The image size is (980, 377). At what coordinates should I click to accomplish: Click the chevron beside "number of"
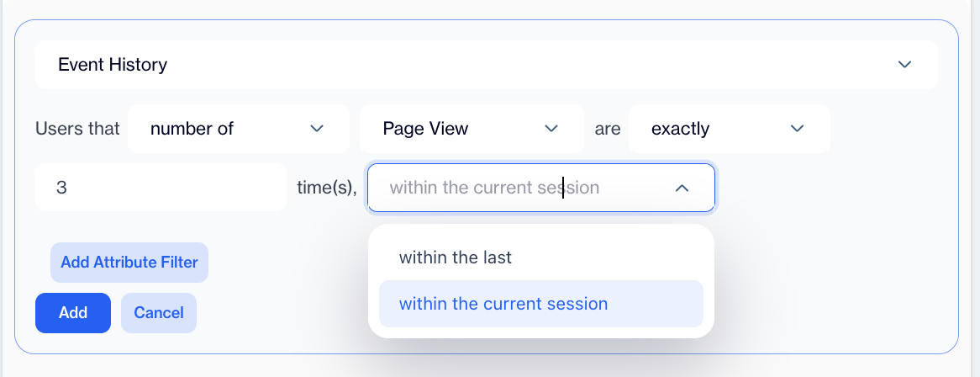tap(317, 129)
